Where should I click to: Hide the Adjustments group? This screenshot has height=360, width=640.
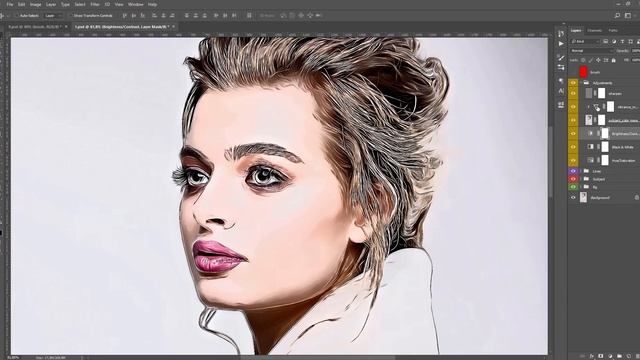573,83
